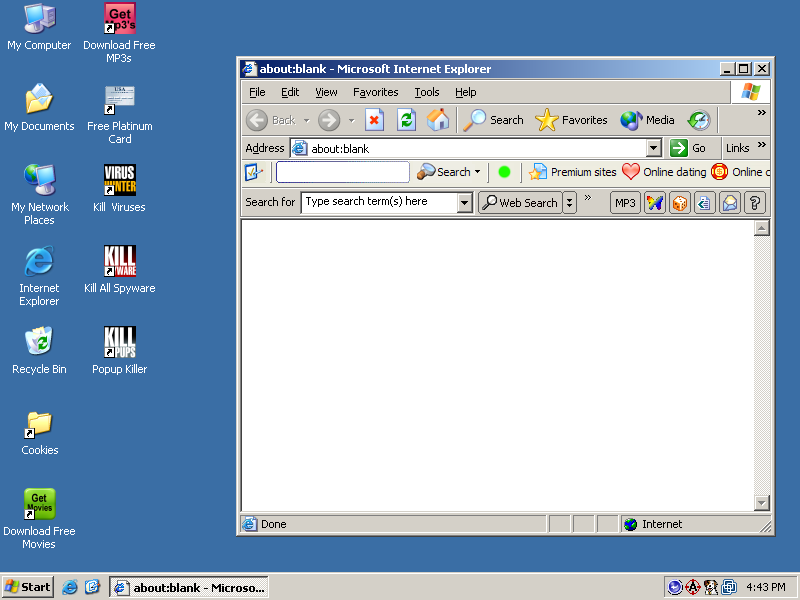Expand the Search for toolbar overflow chevron

588,197
